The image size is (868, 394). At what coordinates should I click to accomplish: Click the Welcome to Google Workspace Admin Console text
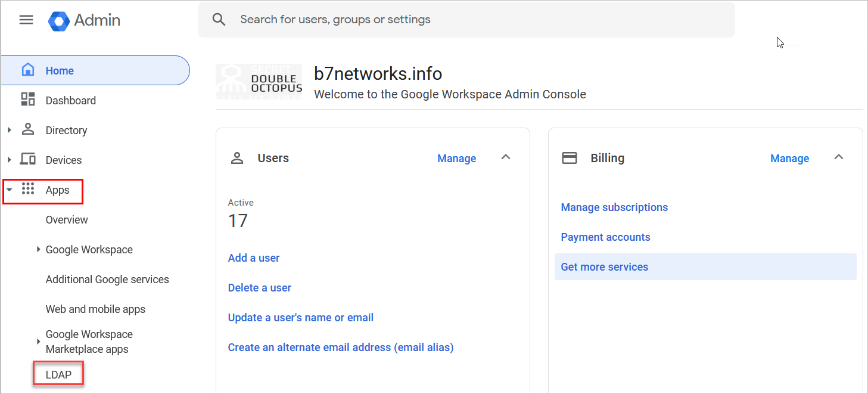(x=450, y=95)
